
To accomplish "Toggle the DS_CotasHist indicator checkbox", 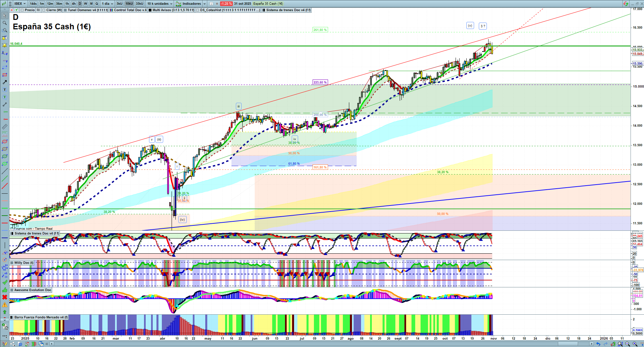I will click(x=198, y=10).
